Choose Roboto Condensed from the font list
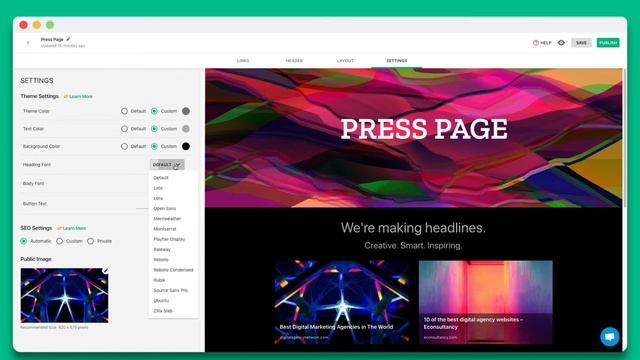This screenshot has width=640, height=360. [x=173, y=270]
